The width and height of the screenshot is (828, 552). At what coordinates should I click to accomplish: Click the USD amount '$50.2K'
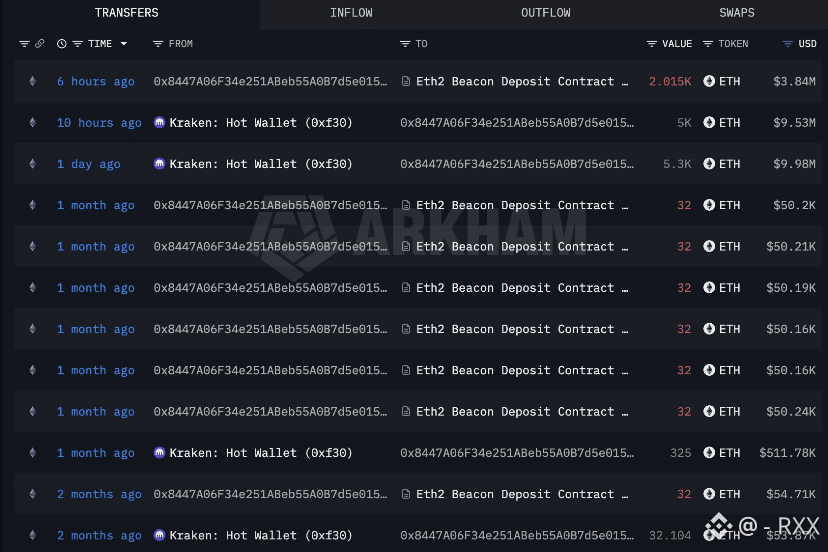794,205
